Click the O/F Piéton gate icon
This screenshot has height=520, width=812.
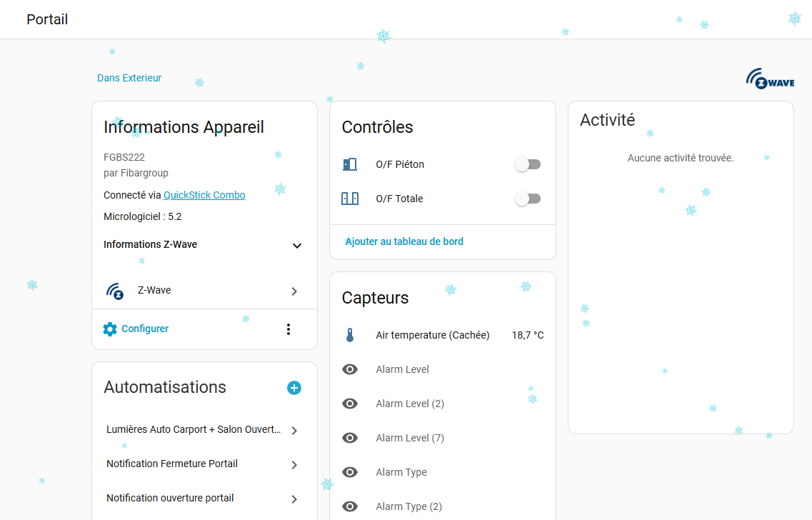coord(350,165)
